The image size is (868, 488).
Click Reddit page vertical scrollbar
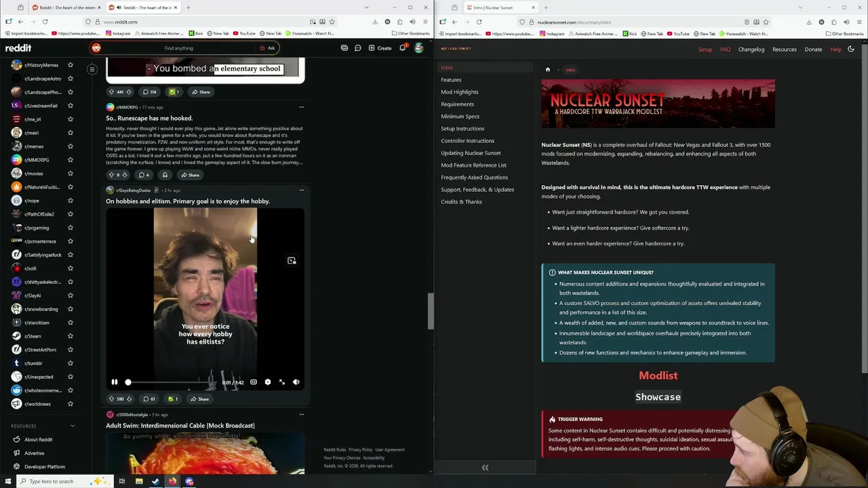pyautogui.click(x=430, y=310)
